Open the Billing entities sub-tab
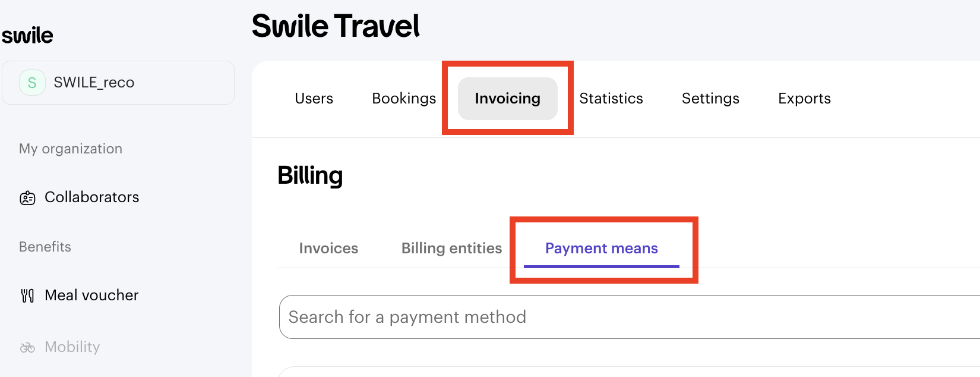The height and width of the screenshot is (377, 980). point(451,249)
